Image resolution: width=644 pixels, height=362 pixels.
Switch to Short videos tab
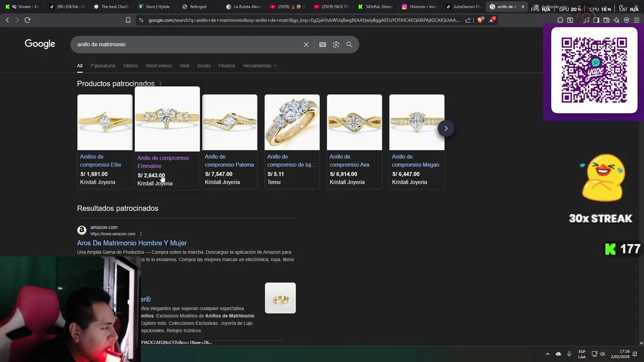tap(158, 66)
